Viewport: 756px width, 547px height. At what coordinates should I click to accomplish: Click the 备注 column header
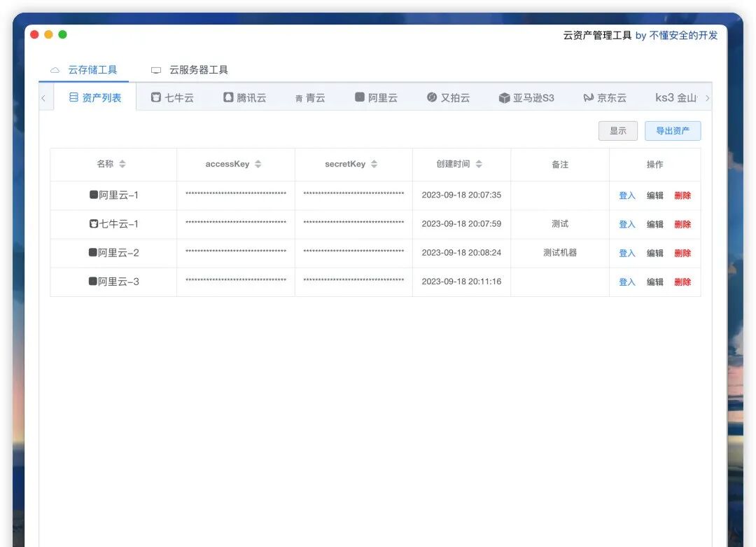(x=560, y=165)
